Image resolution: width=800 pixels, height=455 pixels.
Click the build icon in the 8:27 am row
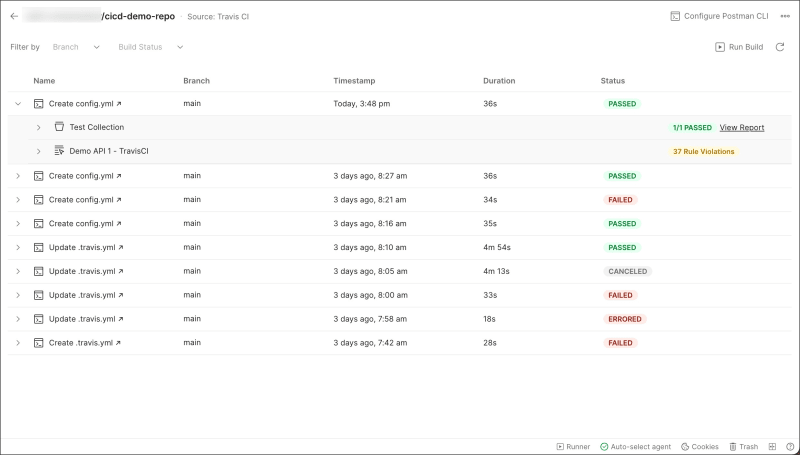38,176
